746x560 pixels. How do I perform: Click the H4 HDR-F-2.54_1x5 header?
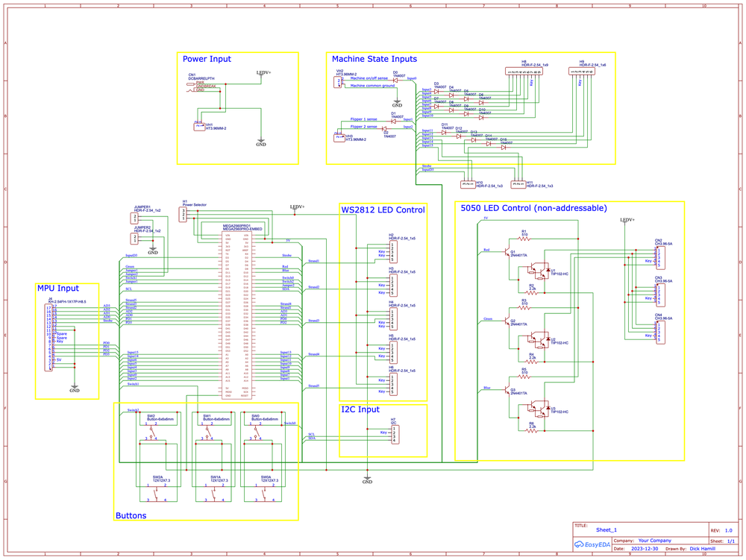point(392,319)
